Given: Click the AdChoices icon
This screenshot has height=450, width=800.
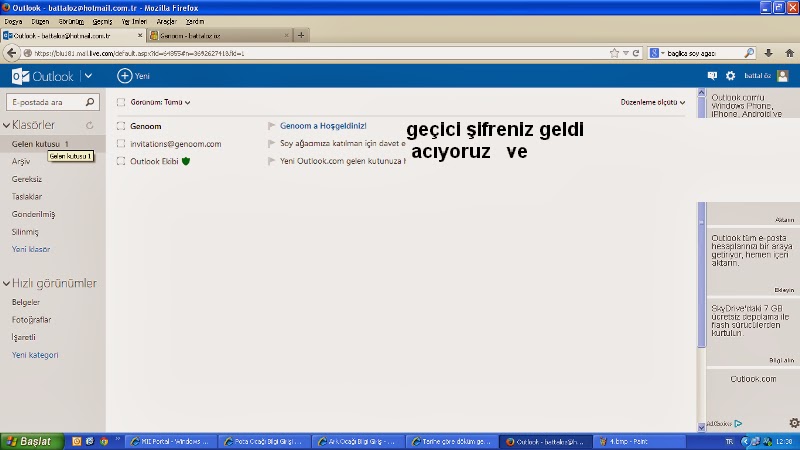Looking at the screenshot, I should coord(738,423).
